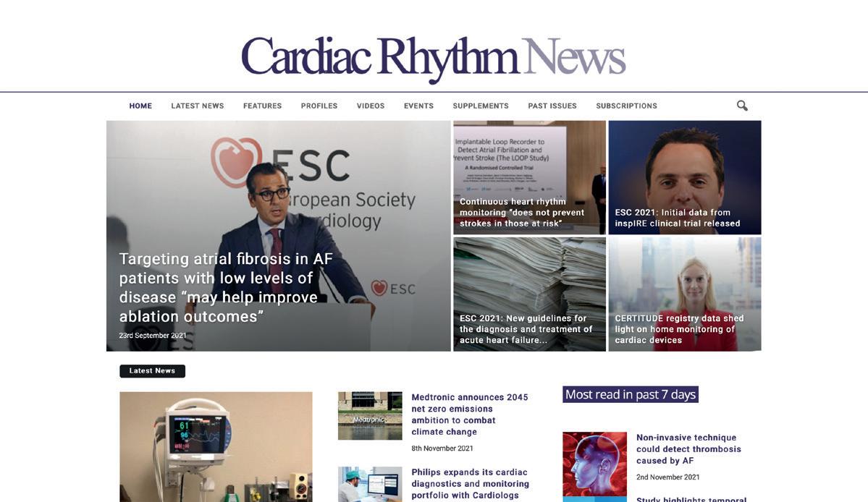Open the PROFILES section
The image size is (868, 502).
(x=319, y=106)
